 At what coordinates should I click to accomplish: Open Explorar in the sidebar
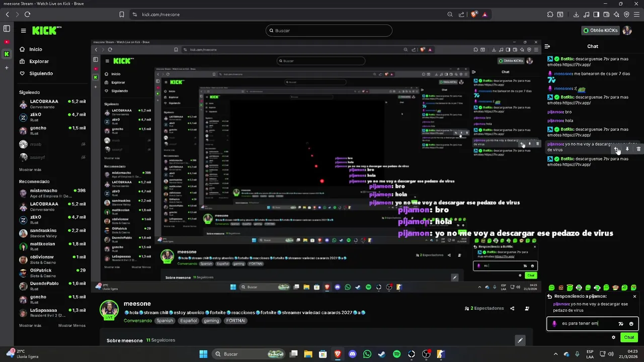[39, 61]
